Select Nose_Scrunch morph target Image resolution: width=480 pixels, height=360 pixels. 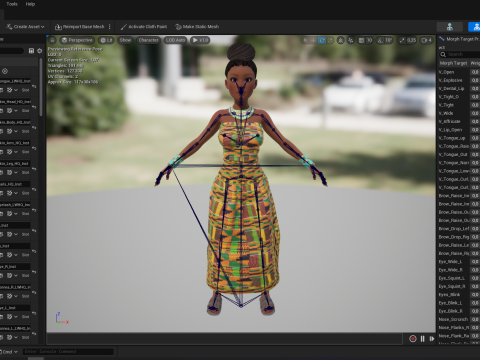point(453,319)
